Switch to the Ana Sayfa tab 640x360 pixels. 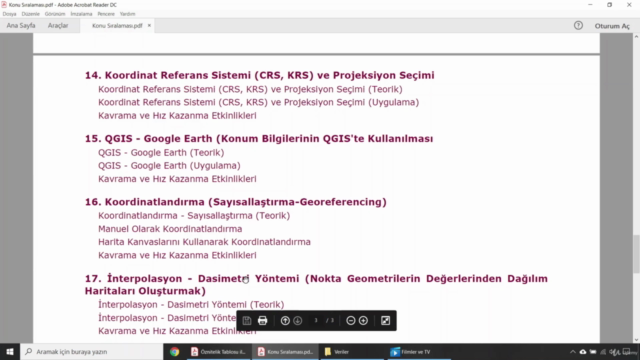tap(21, 25)
